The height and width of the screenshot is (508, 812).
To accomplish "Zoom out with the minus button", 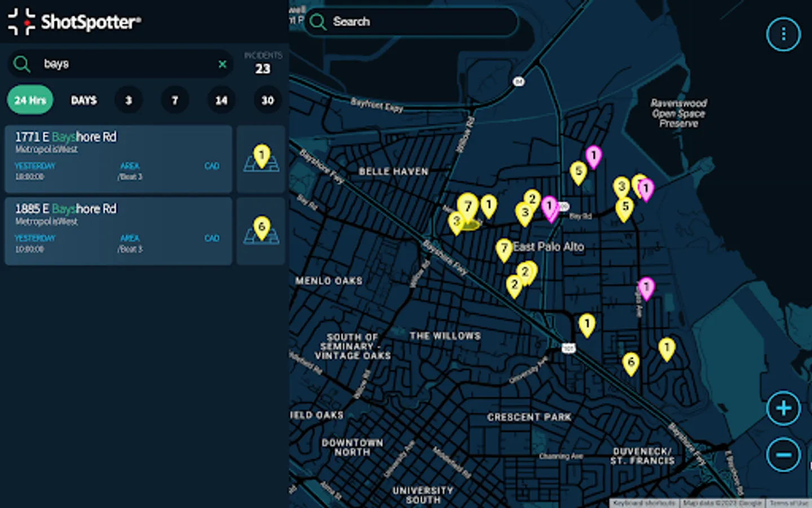I will tap(783, 454).
